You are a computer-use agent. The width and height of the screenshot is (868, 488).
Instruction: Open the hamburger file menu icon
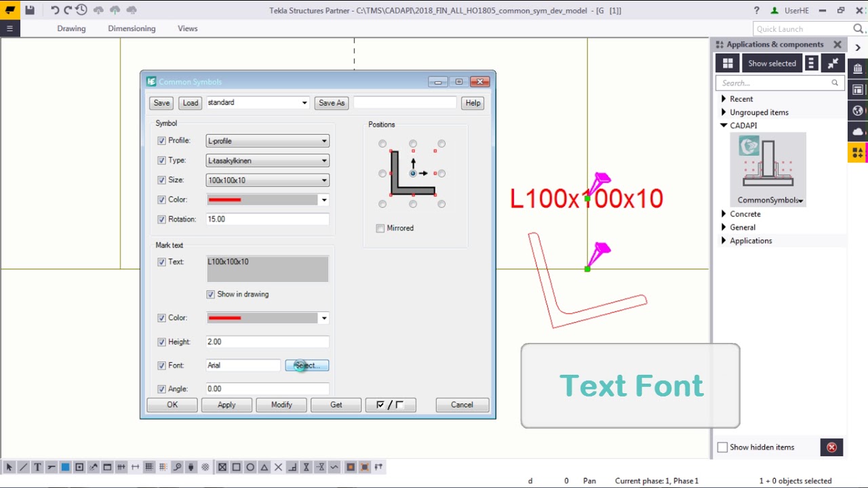pyautogui.click(x=9, y=28)
